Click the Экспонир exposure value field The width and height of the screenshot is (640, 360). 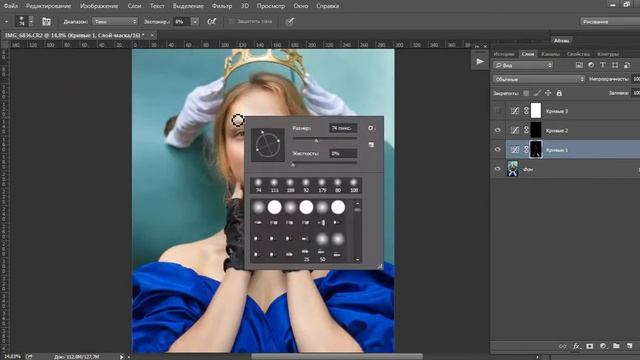pyautogui.click(x=182, y=22)
